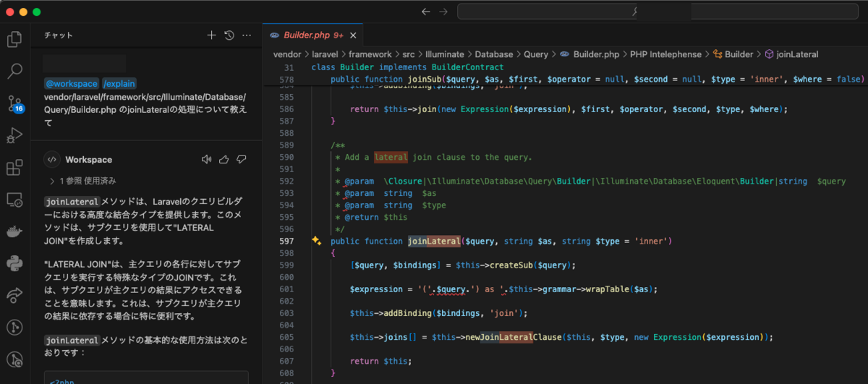
Task: Click return $this on line 607
Action: tap(380, 361)
